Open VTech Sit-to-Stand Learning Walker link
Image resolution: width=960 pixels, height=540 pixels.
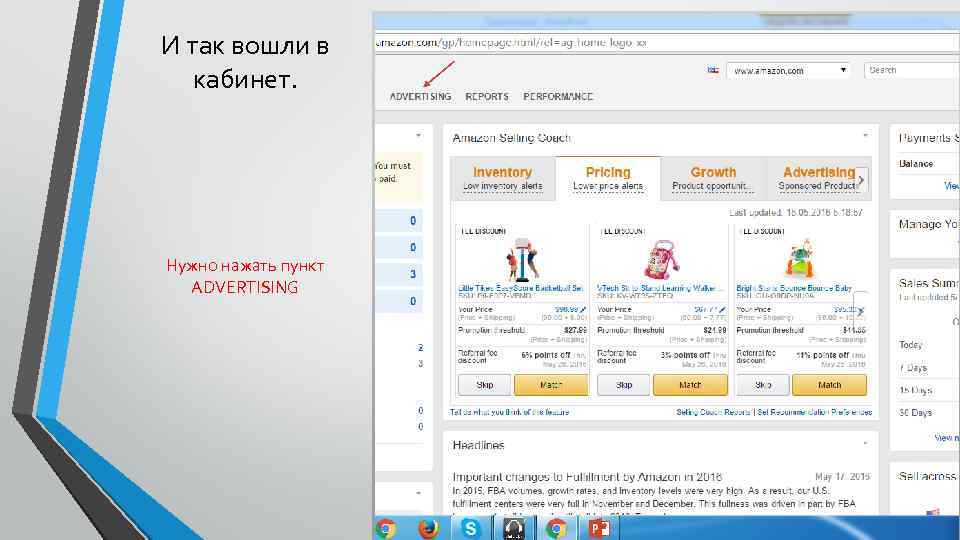(659, 288)
